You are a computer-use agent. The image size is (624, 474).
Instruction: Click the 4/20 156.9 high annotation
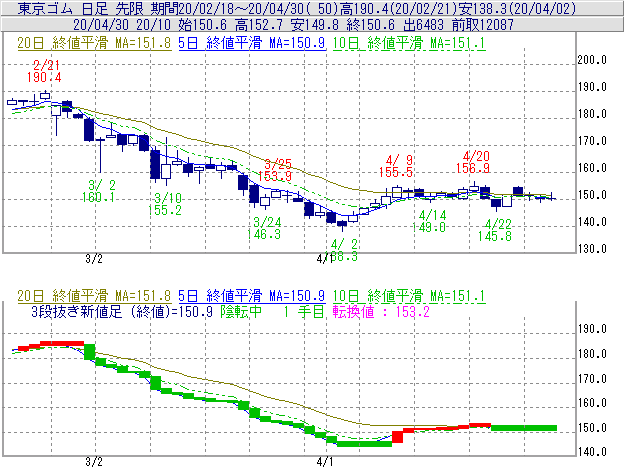(x=473, y=162)
